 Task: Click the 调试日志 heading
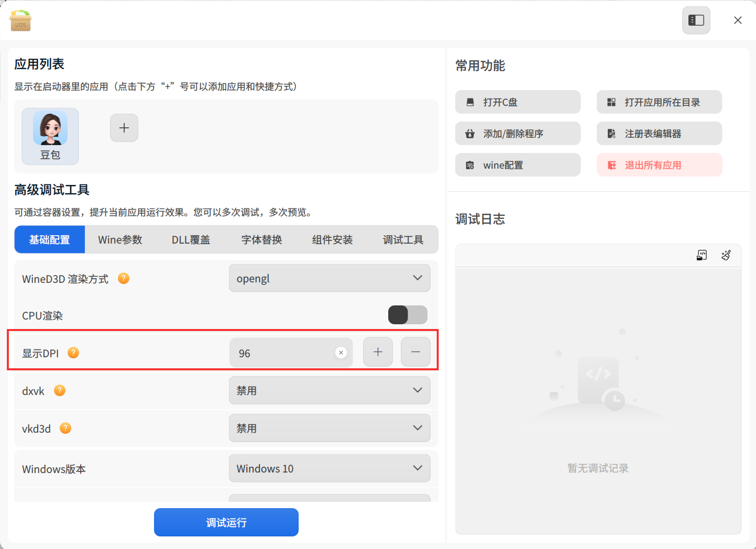[480, 219]
